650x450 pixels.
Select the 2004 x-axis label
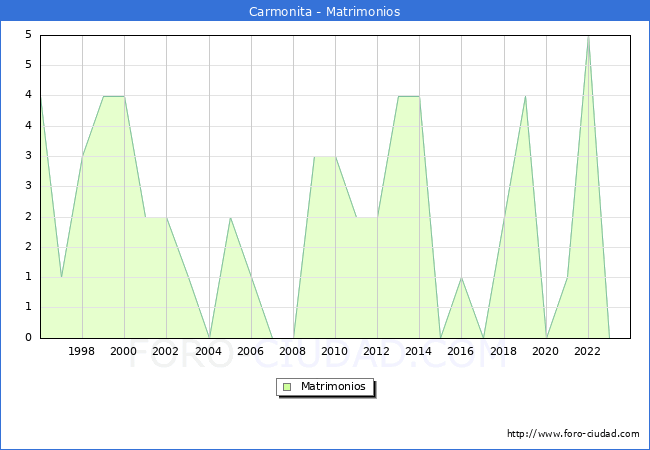209,351
